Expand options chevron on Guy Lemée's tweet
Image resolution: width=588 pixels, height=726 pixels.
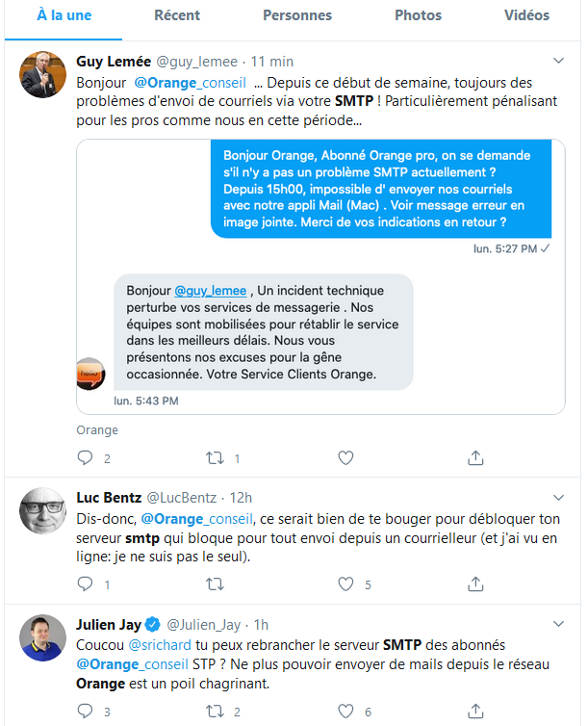click(x=559, y=61)
